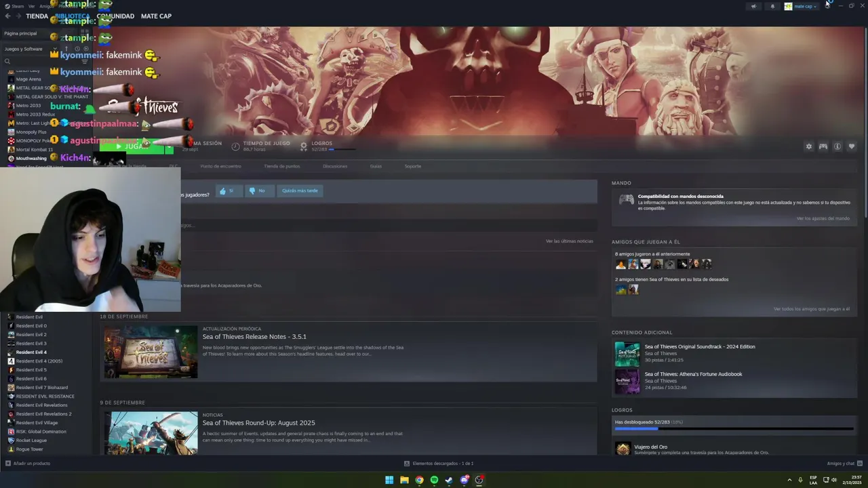Go forward with the navigation arrow
This screenshot has width=868, height=488.
(x=18, y=16)
